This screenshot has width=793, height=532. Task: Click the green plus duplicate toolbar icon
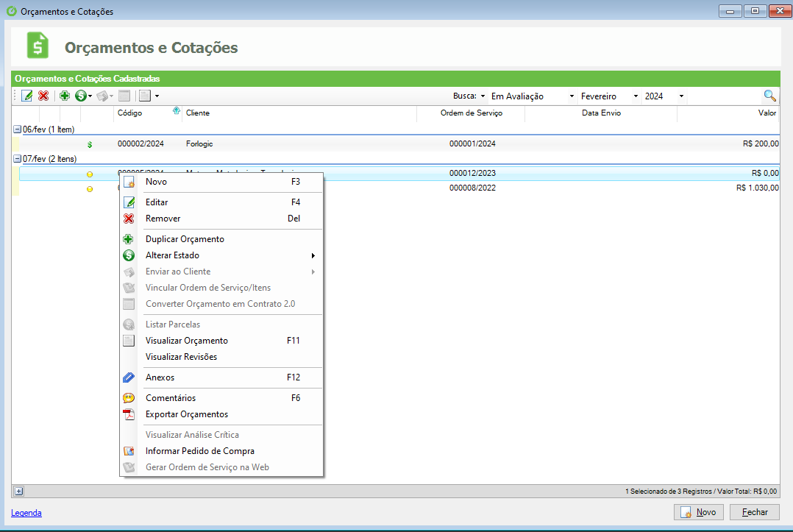[x=65, y=96]
